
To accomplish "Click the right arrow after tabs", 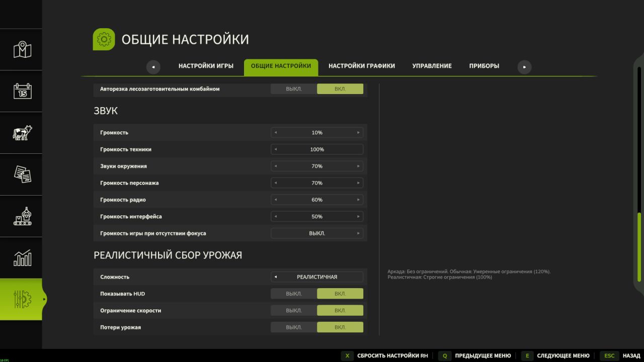I will click(524, 67).
